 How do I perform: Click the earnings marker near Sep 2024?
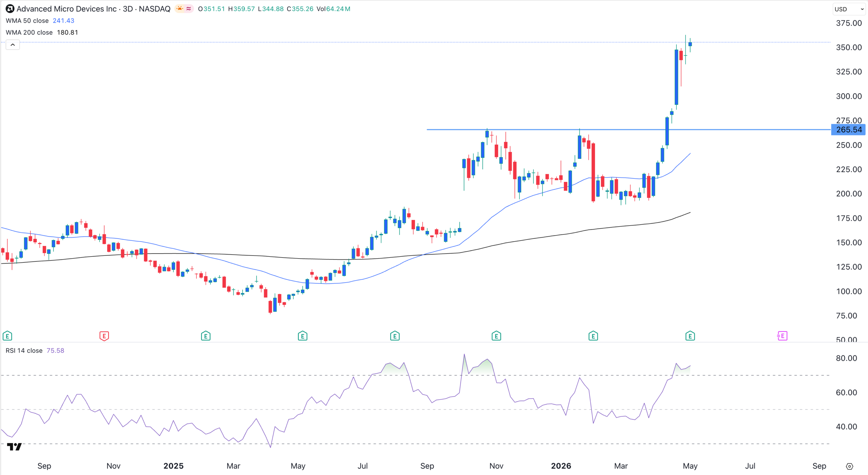click(x=7, y=336)
